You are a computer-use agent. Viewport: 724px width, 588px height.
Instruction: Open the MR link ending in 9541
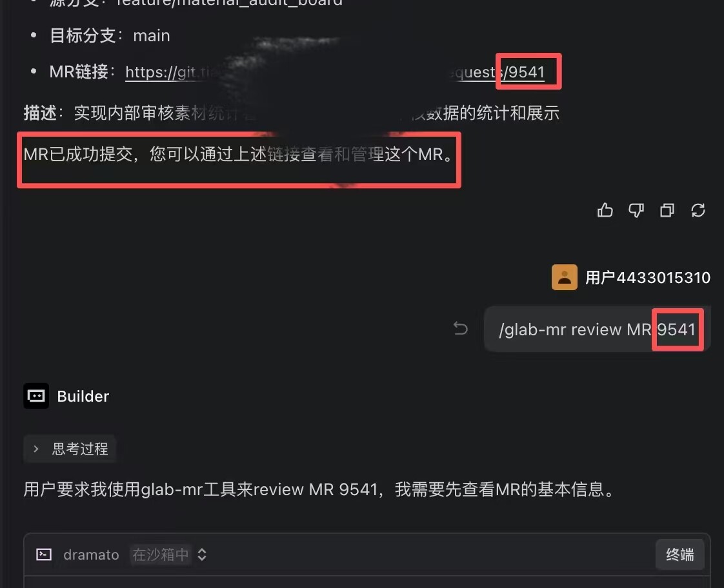pyautogui.click(x=335, y=72)
